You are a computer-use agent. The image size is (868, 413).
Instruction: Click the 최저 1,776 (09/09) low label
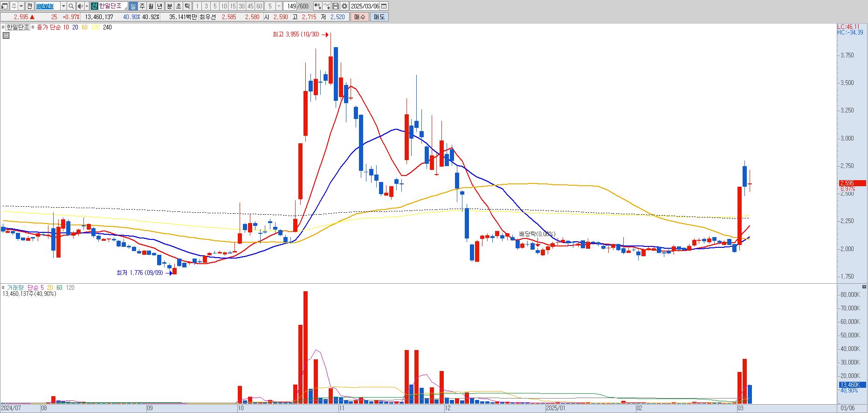click(x=140, y=273)
